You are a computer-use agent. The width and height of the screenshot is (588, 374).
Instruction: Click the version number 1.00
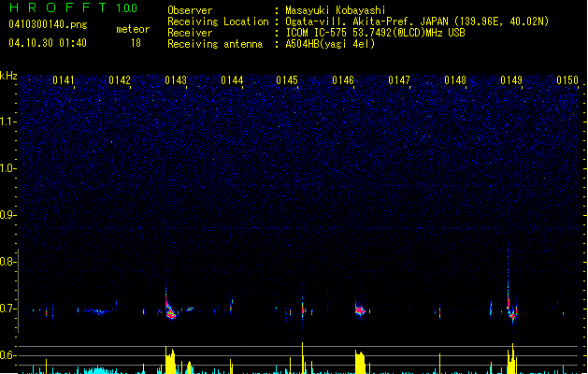pyautogui.click(x=126, y=8)
